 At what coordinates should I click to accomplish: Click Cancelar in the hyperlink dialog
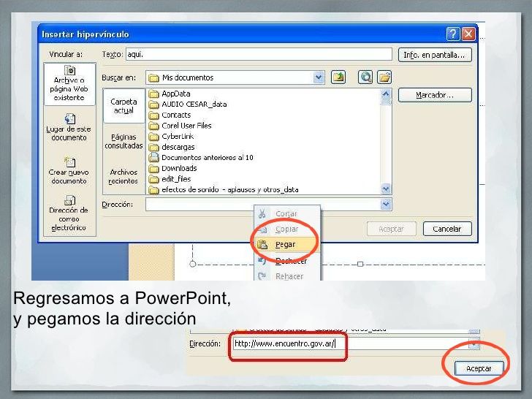(x=446, y=229)
